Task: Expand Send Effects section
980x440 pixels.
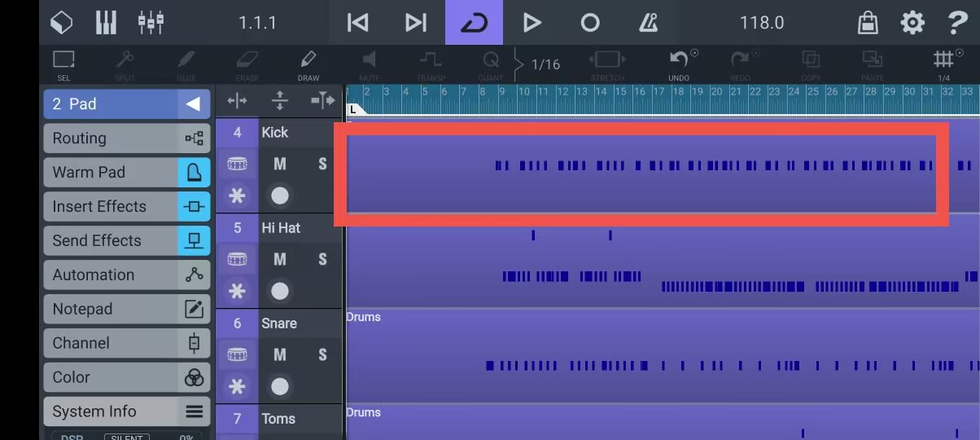Action: 126,241
